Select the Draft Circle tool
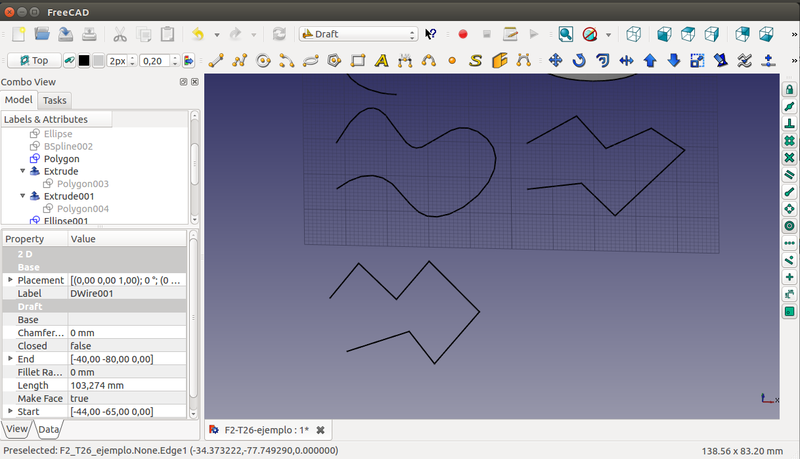Image resolution: width=800 pixels, height=459 pixels. (x=264, y=60)
